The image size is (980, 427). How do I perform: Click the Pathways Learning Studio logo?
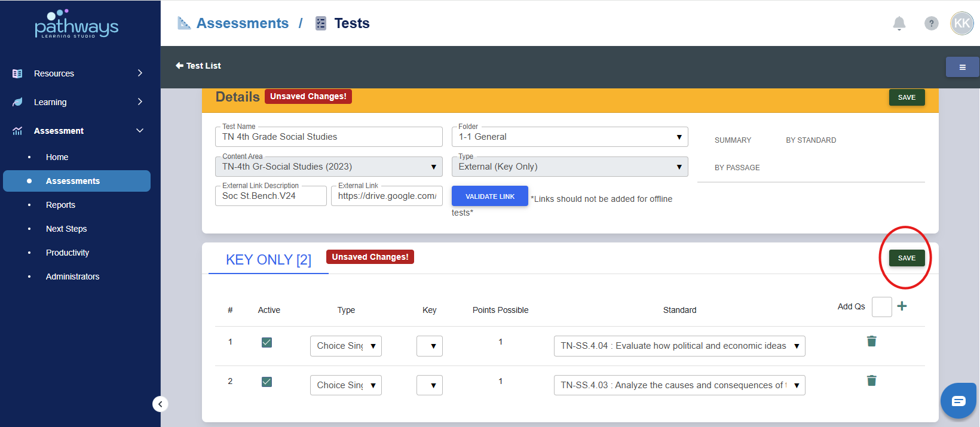[x=76, y=24]
